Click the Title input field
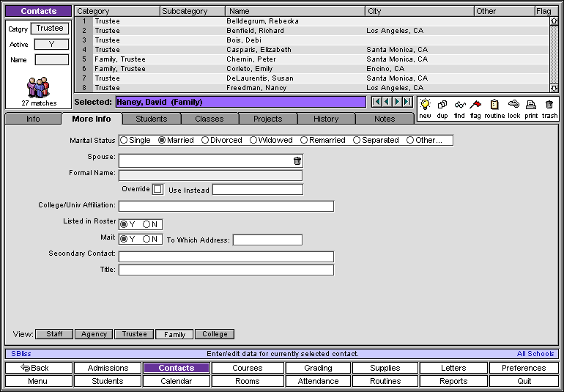 coord(226,270)
